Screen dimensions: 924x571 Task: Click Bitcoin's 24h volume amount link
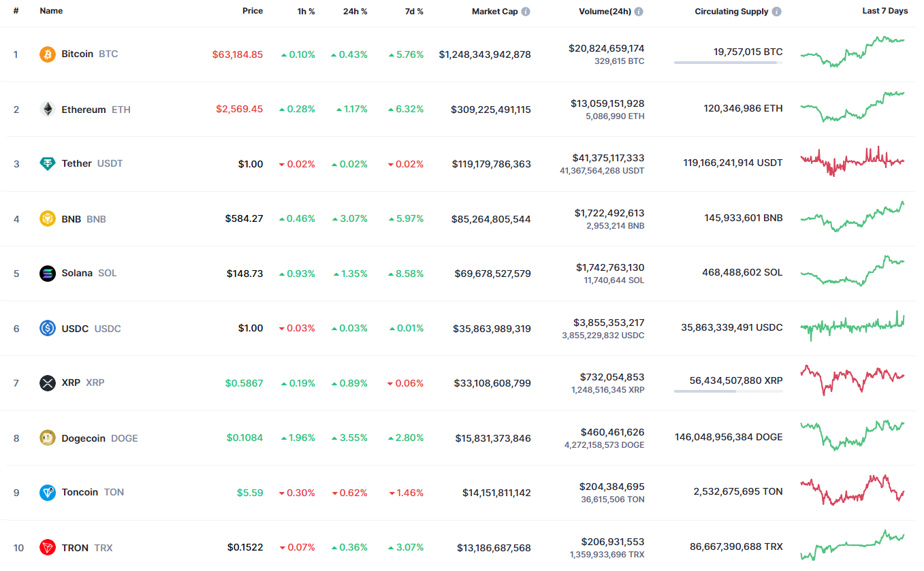coord(606,48)
